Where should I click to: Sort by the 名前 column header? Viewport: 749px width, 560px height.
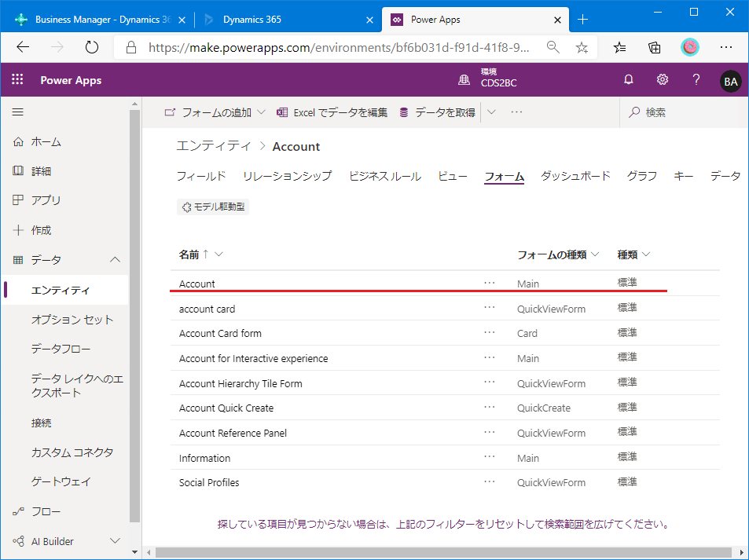point(189,254)
